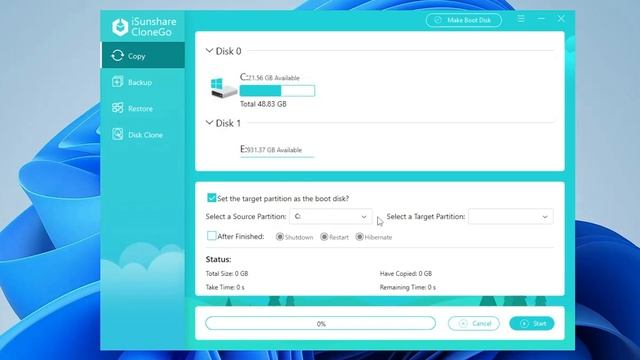Open the hamburger menu in the title bar
Viewport: 640px width, 360px height.
521,18
